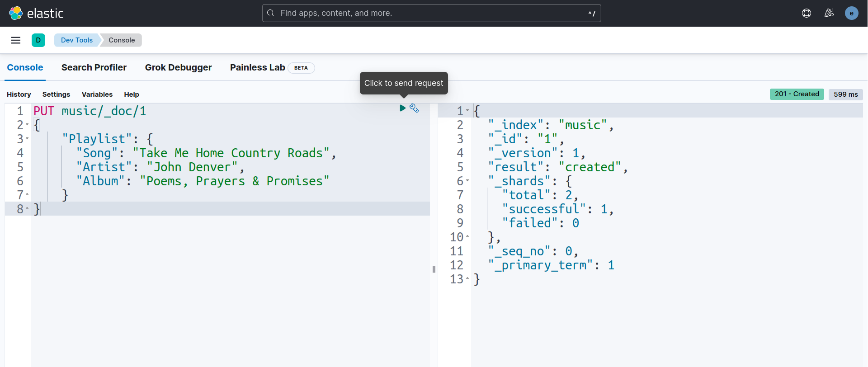Open the Painless Lab tab

pos(257,67)
